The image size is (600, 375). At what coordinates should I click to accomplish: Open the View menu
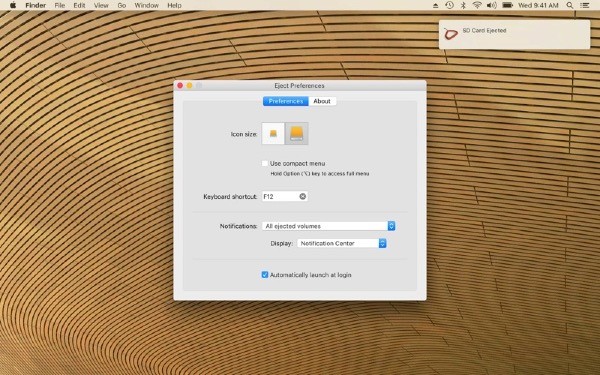101,5
